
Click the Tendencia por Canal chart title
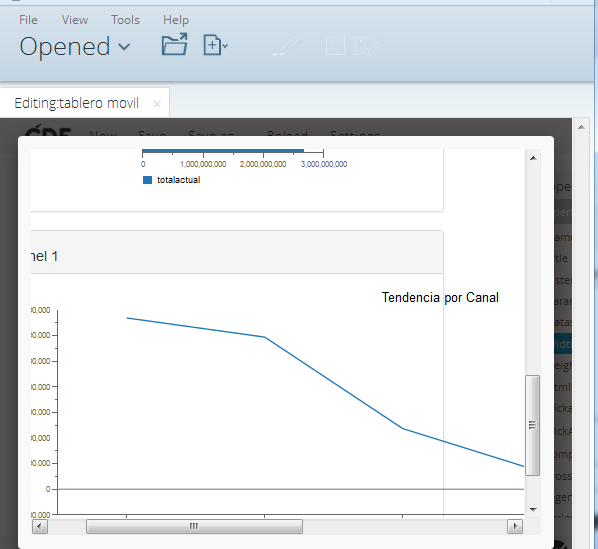click(440, 297)
